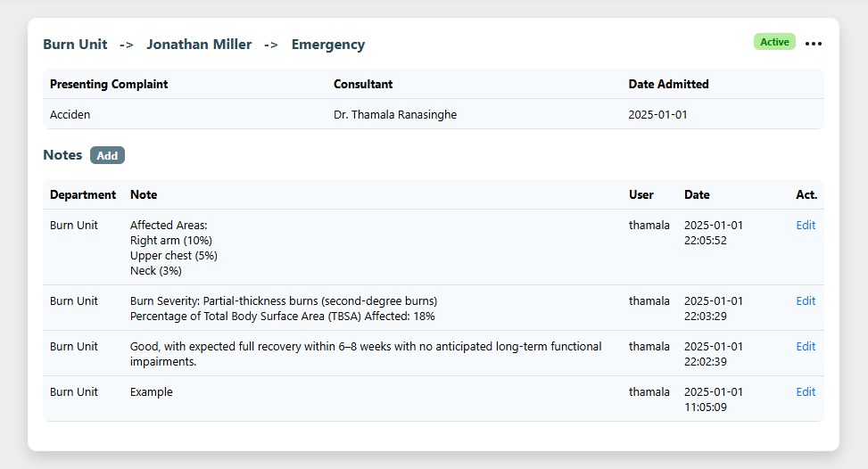Click the Note column header
868x469 pixels.
[144, 195]
